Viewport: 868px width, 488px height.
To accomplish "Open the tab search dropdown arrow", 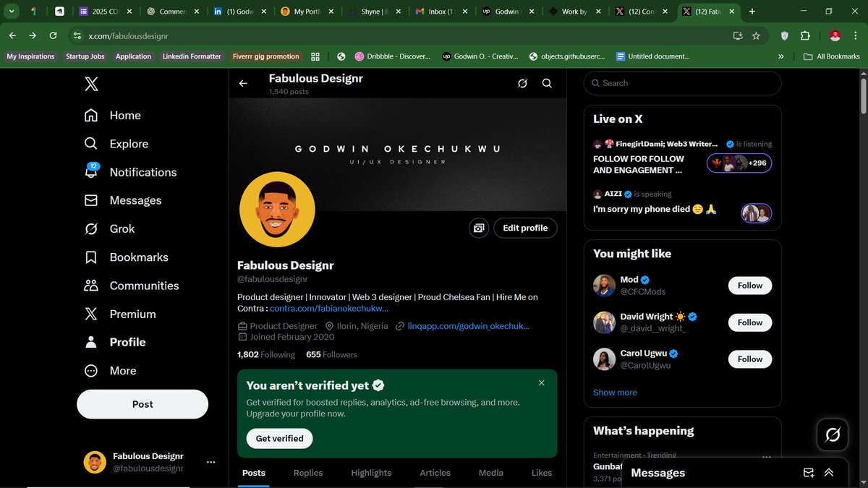I will [12, 12].
